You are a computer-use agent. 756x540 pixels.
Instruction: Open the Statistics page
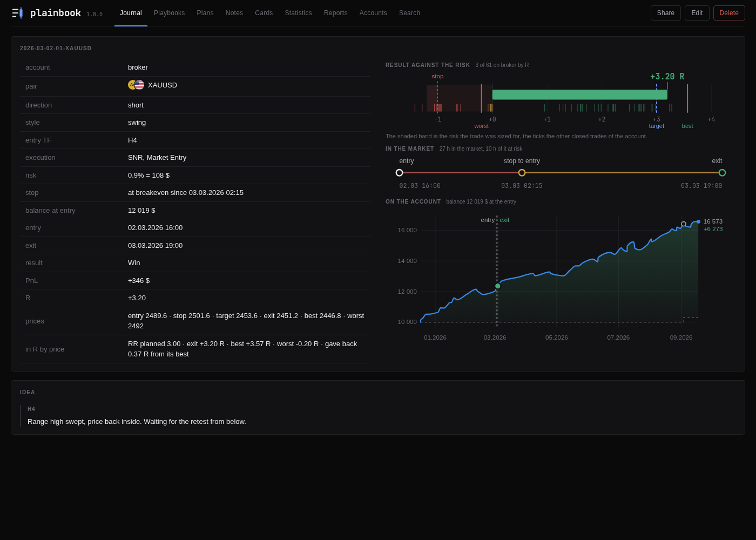pyautogui.click(x=299, y=13)
